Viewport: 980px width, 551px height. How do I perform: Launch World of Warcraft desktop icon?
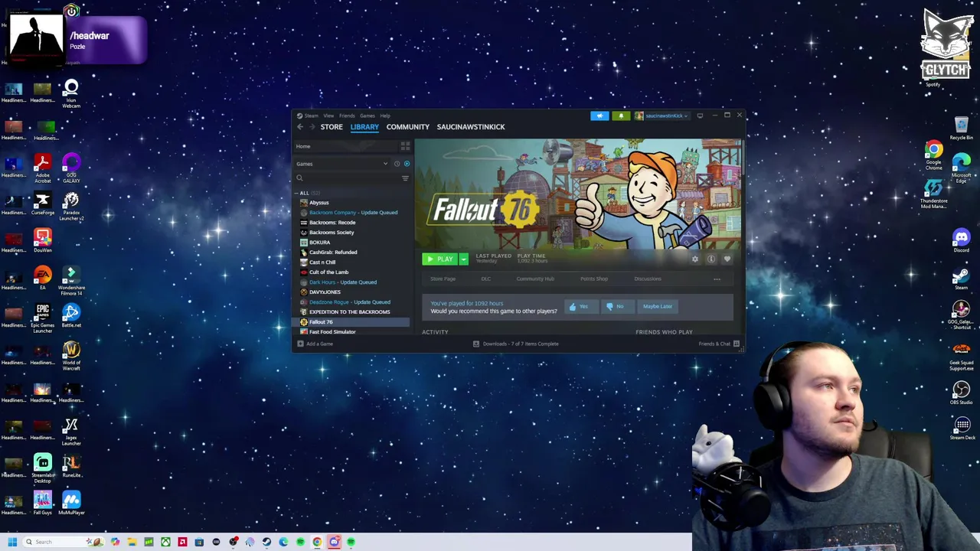point(71,356)
